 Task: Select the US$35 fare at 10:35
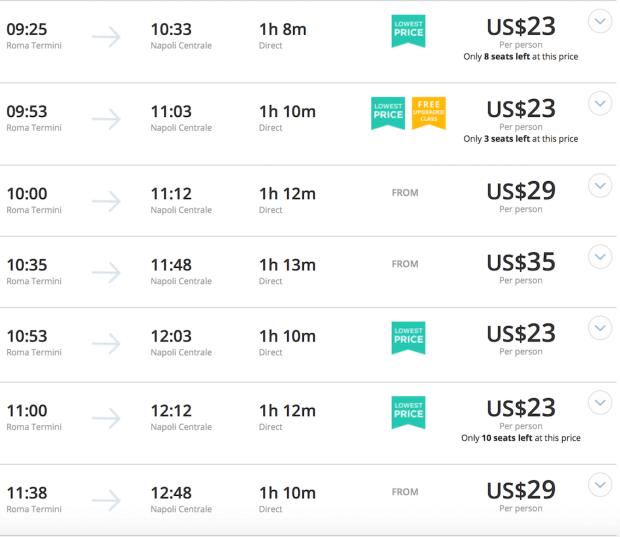521,262
